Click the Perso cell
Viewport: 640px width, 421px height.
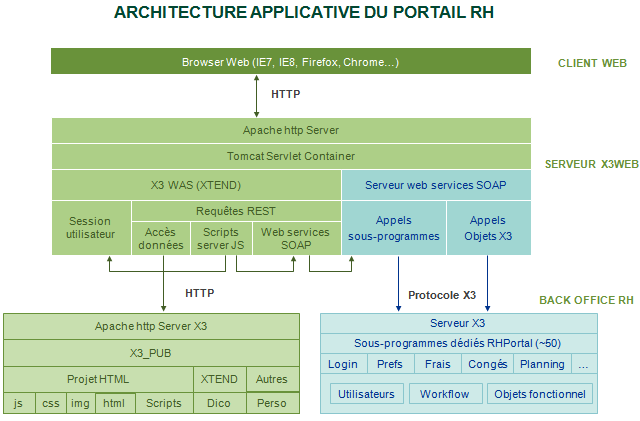(x=271, y=403)
